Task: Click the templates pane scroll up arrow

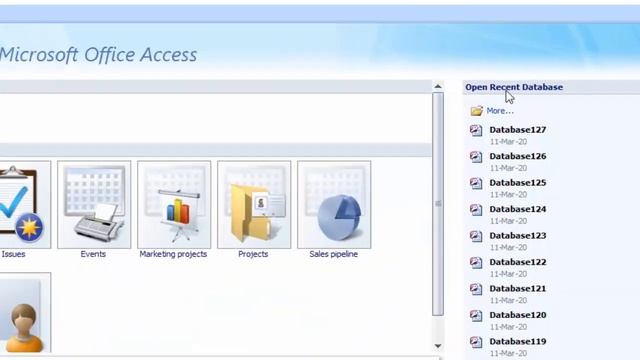Action: [x=438, y=86]
